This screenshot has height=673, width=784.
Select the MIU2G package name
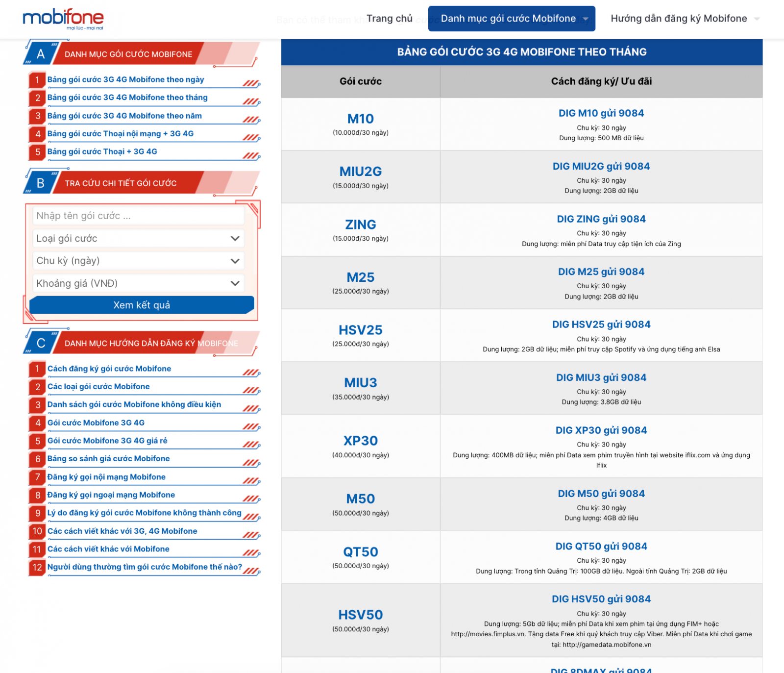[x=361, y=172]
